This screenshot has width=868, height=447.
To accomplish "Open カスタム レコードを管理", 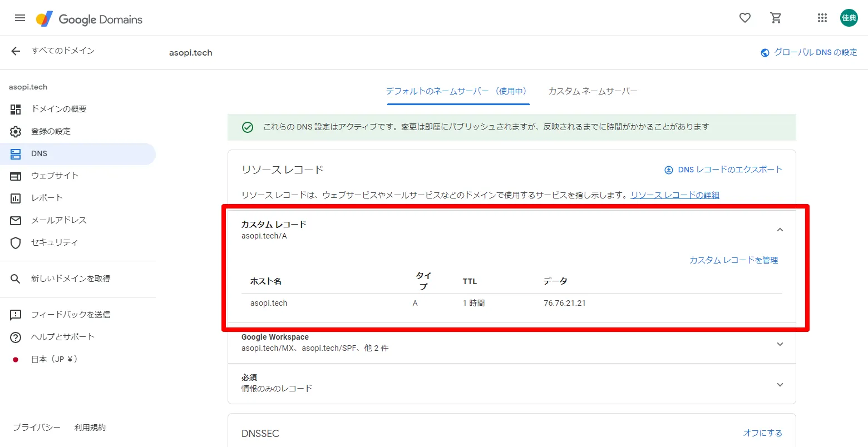I will 733,260.
